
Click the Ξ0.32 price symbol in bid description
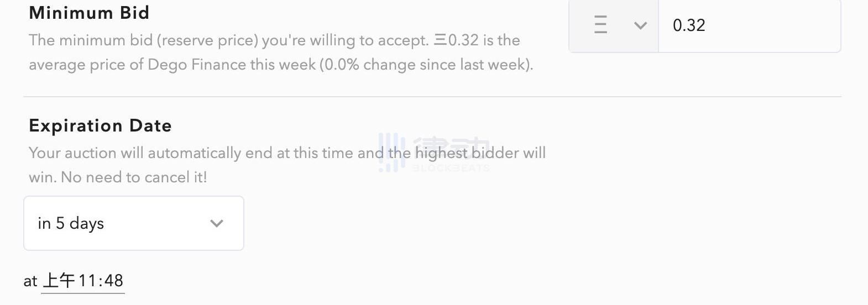(456, 40)
